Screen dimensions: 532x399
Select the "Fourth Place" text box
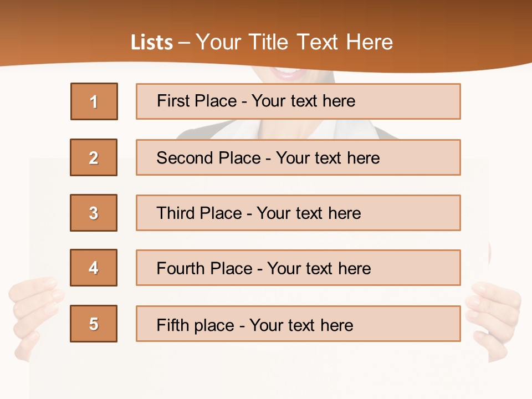click(x=298, y=268)
